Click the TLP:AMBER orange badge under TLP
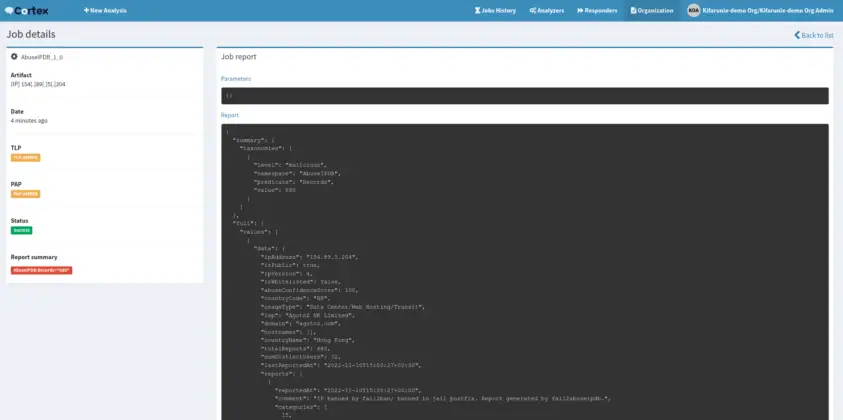 pos(25,157)
